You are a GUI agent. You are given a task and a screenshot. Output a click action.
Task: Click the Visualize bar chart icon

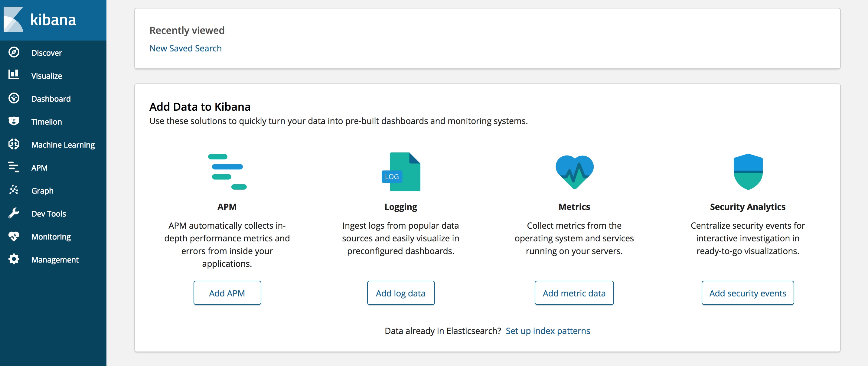pyautogui.click(x=14, y=74)
